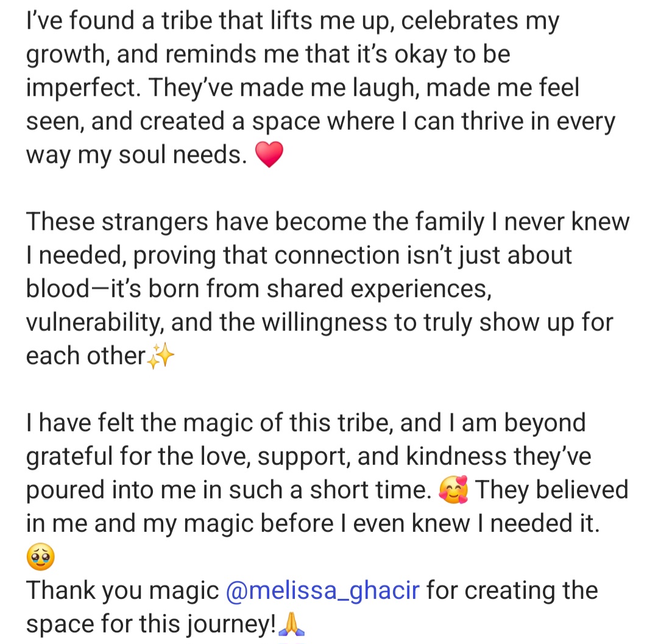Click the word 'grateful' in the third paragraph
The image size is (658, 644).
point(69,456)
